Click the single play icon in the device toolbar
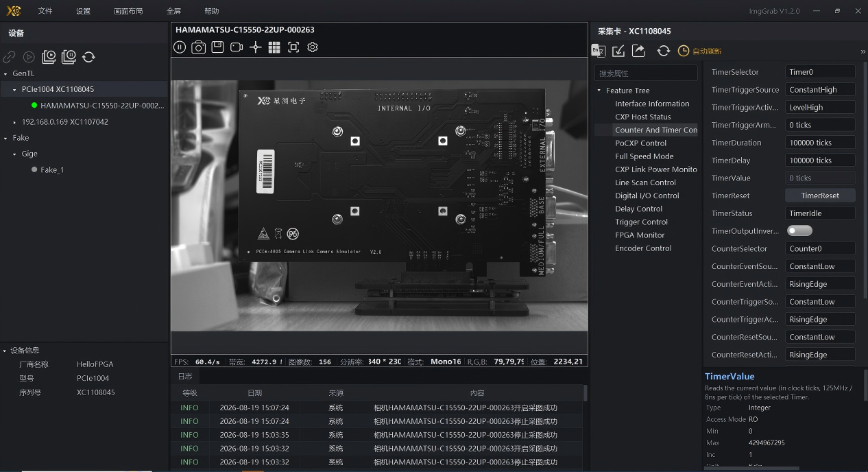 pos(29,58)
